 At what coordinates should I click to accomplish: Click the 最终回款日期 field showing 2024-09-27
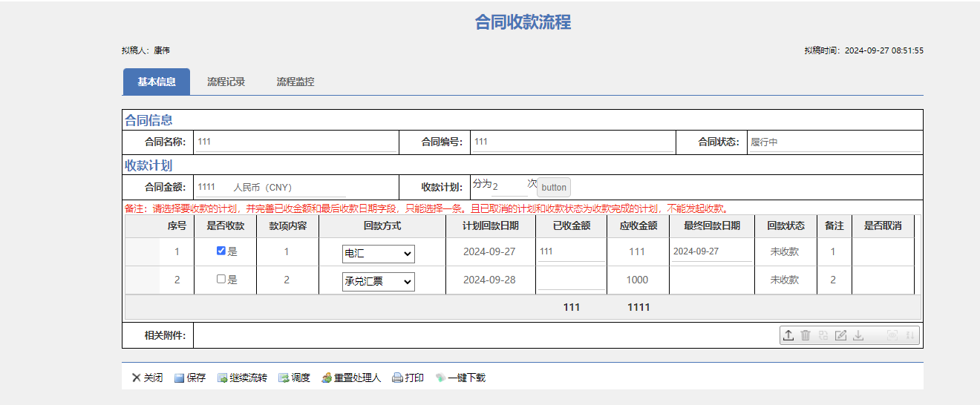pyautogui.click(x=710, y=251)
